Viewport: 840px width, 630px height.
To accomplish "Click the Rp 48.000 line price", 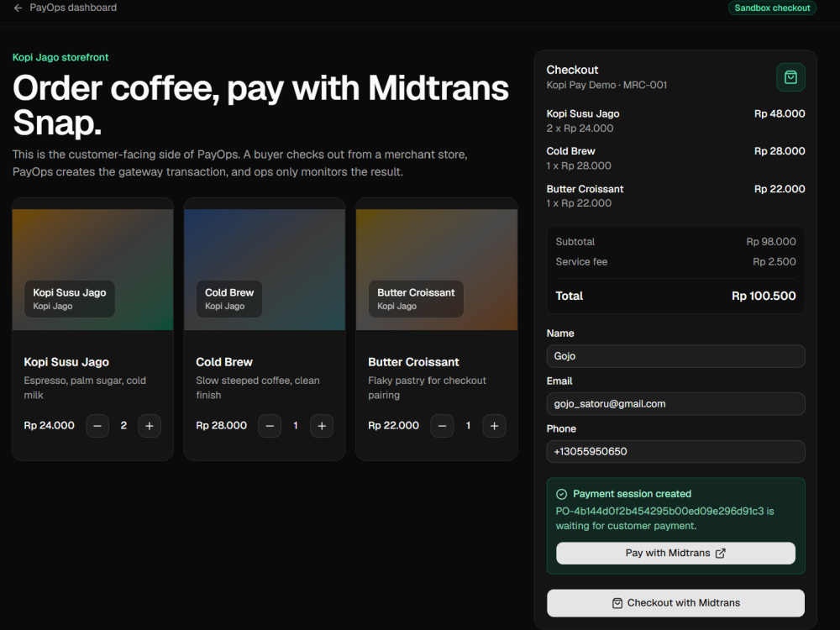I will [x=780, y=113].
